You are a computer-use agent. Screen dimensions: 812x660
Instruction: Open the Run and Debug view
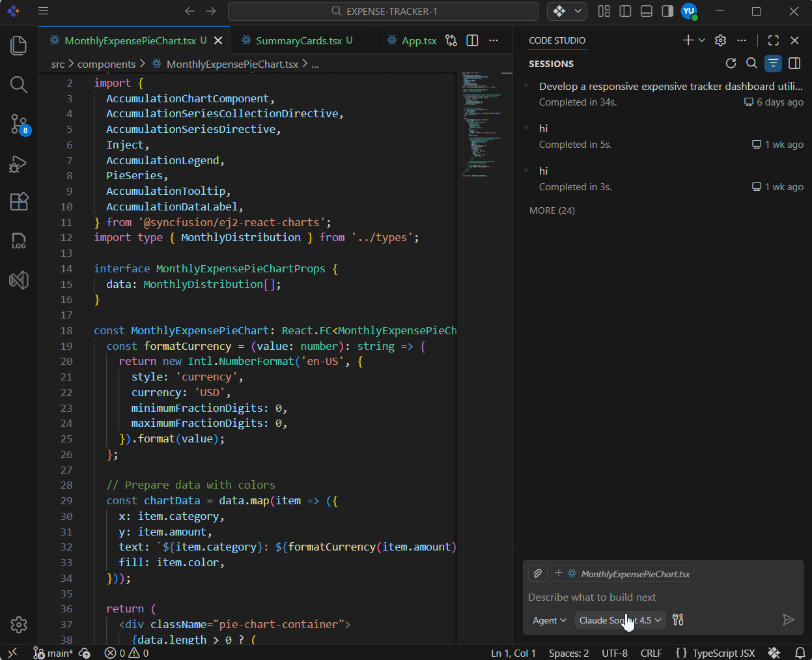pyautogui.click(x=19, y=164)
